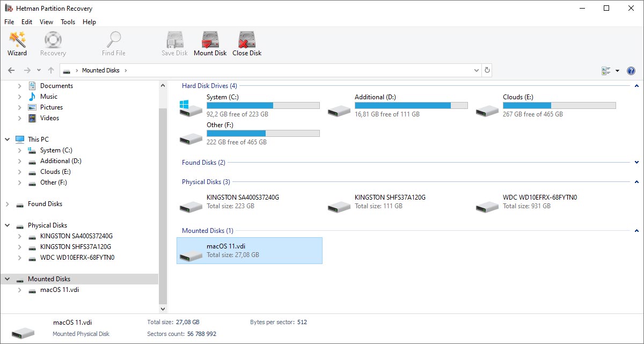Collapse Physical Disks tree node
This screenshot has height=344, width=644.
[8, 225]
